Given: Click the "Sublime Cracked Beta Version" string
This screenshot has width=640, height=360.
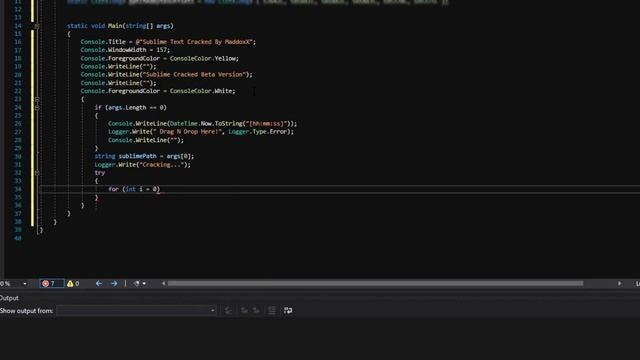Looking at the screenshot, I should point(194,75).
